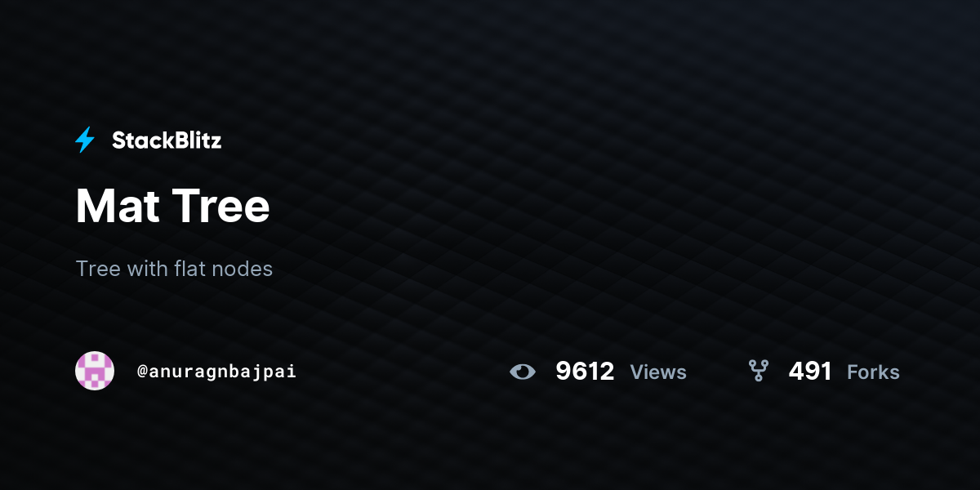Click the 'Blitz' part of the StackBlitz name
Image resolution: width=980 pixels, height=490 pixels.
tap(196, 140)
